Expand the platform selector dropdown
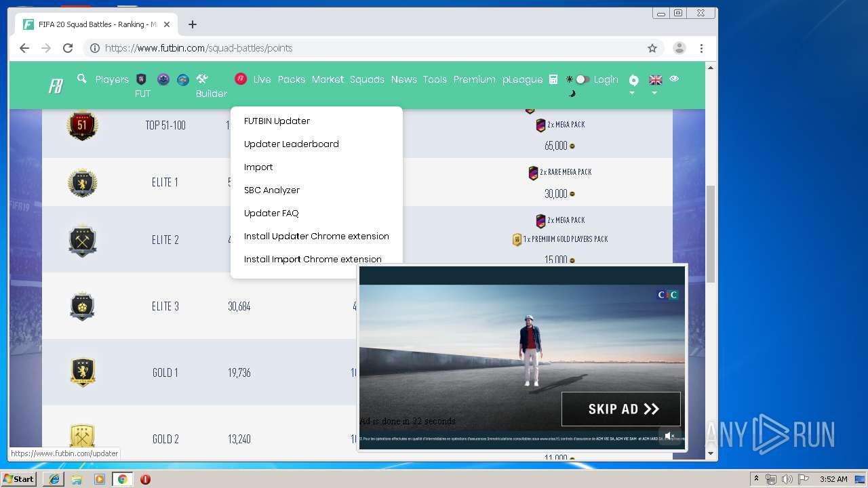This screenshot has height=488, width=868. click(633, 83)
